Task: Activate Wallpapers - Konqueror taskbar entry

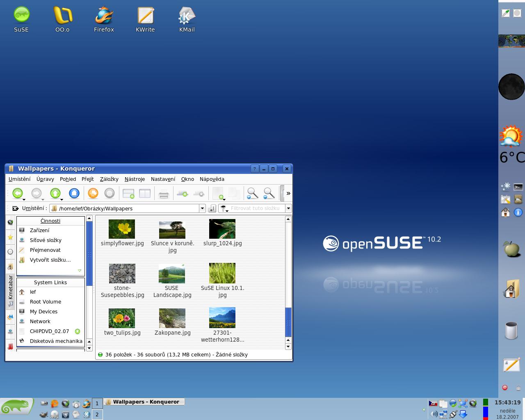Action: pos(144,402)
